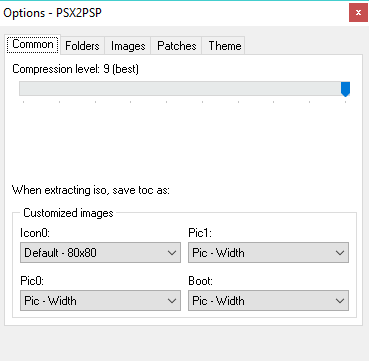This screenshot has height=361, width=369.
Task: Click the 'When extracting iso, save toc as:' text
Action: coord(91,191)
